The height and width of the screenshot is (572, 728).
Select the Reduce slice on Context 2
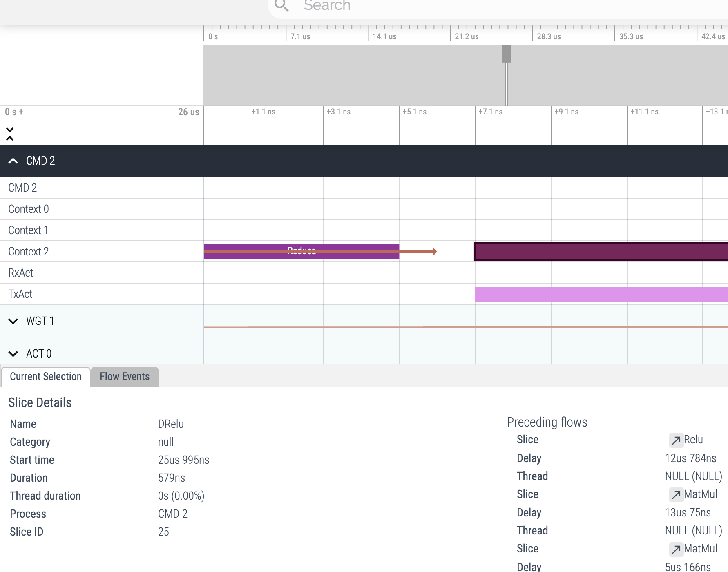(x=301, y=251)
